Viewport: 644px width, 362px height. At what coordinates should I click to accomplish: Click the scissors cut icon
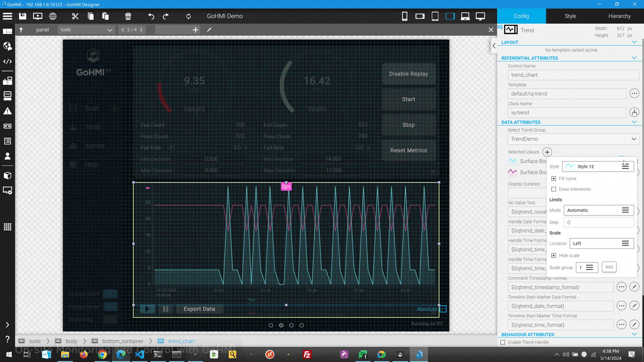[75, 16]
